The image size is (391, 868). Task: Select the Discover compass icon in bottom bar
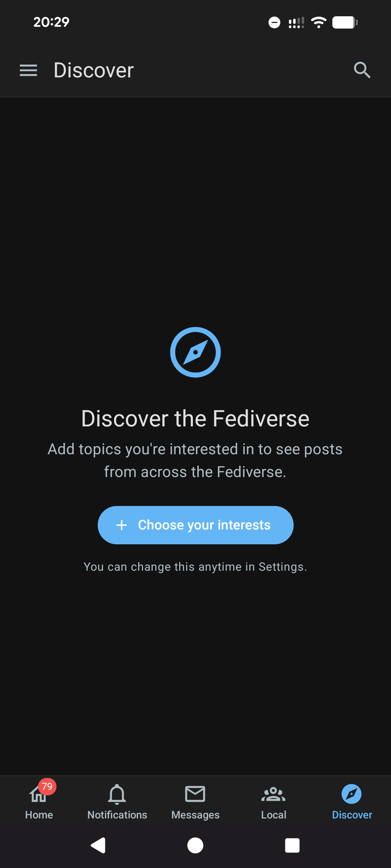pos(352,794)
